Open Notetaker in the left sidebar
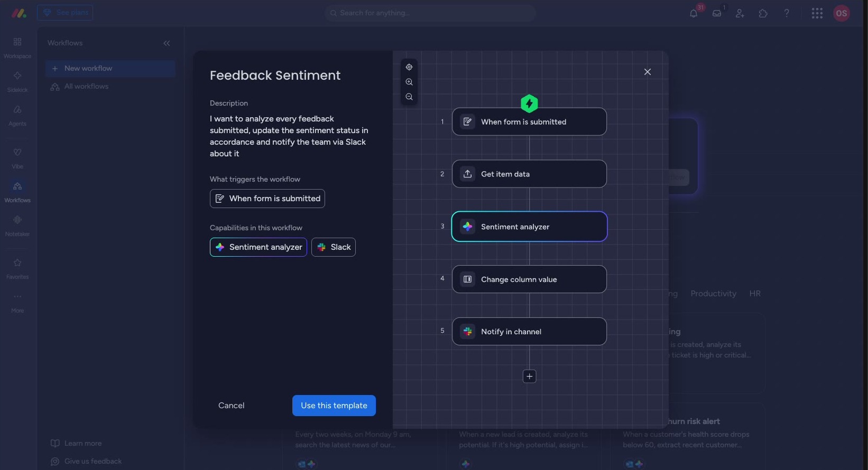The image size is (868, 470). pos(17,225)
